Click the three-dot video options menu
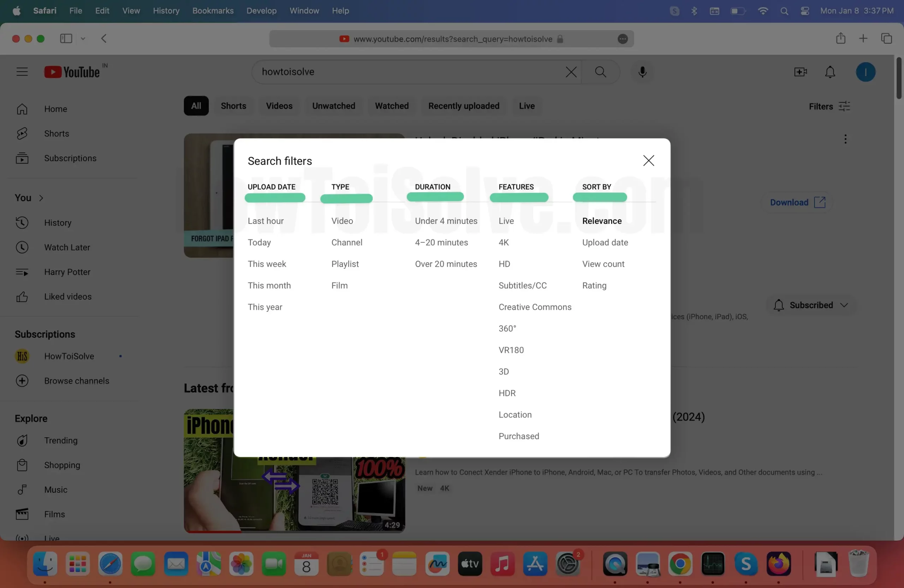 [x=845, y=139]
